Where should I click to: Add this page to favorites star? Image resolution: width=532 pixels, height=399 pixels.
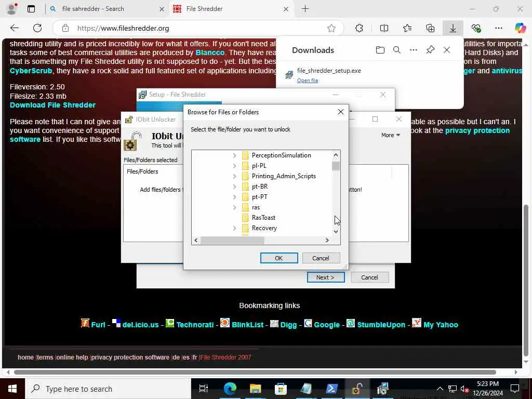(x=331, y=28)
